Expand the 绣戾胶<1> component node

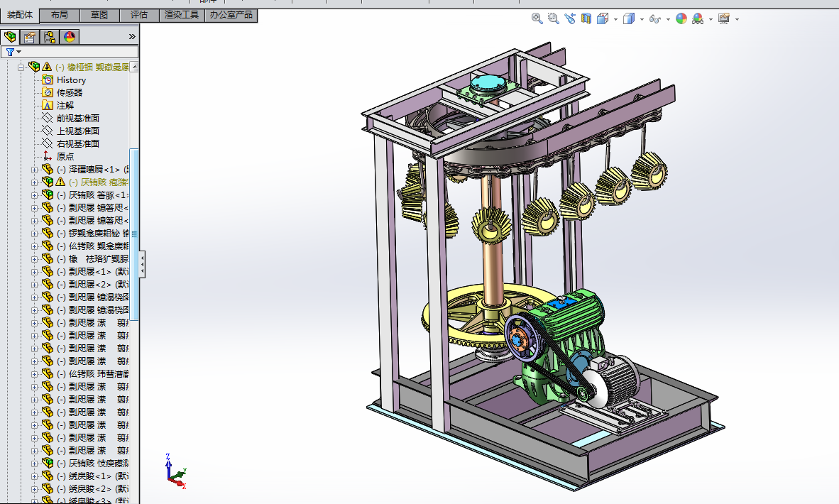point(34,476)
